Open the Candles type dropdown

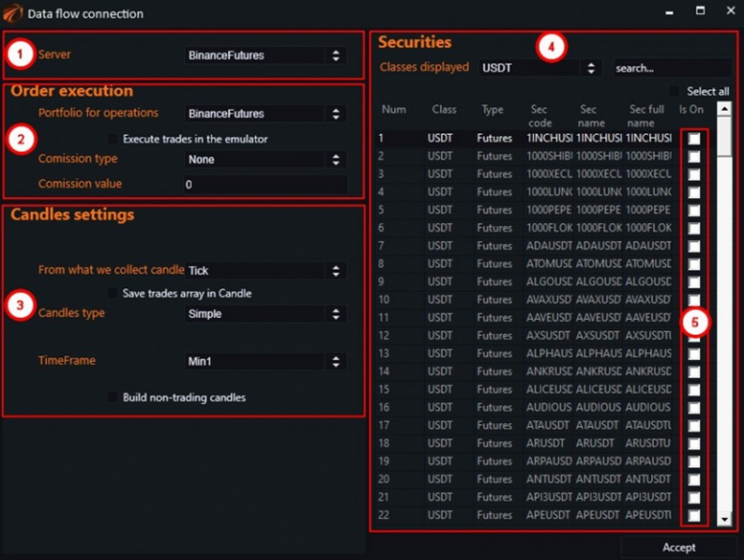click(x=265, y=313)
